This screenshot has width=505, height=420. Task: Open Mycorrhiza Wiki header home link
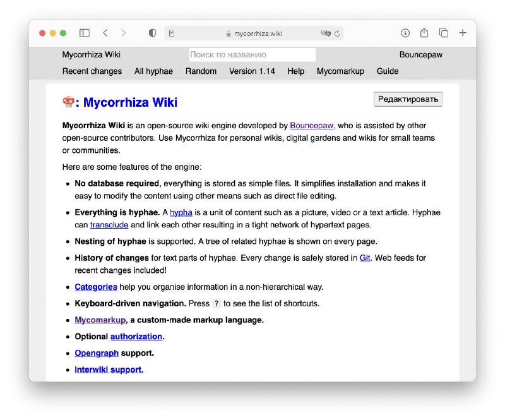click(92, 54)
